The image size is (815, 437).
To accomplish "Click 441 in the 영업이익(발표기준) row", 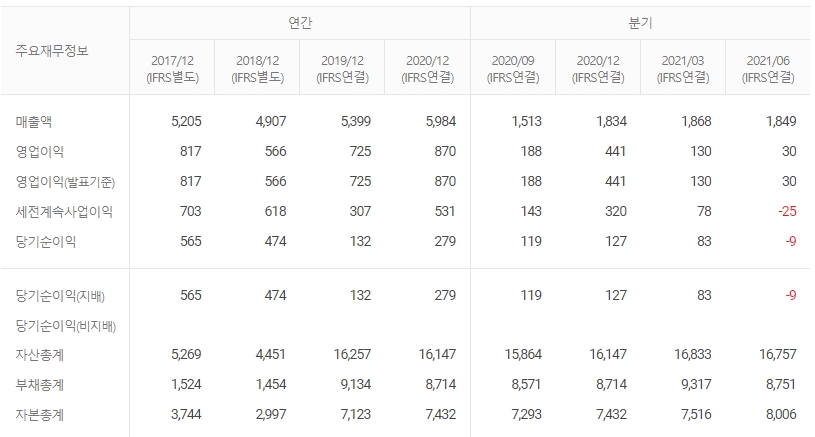I will point(615,182).
